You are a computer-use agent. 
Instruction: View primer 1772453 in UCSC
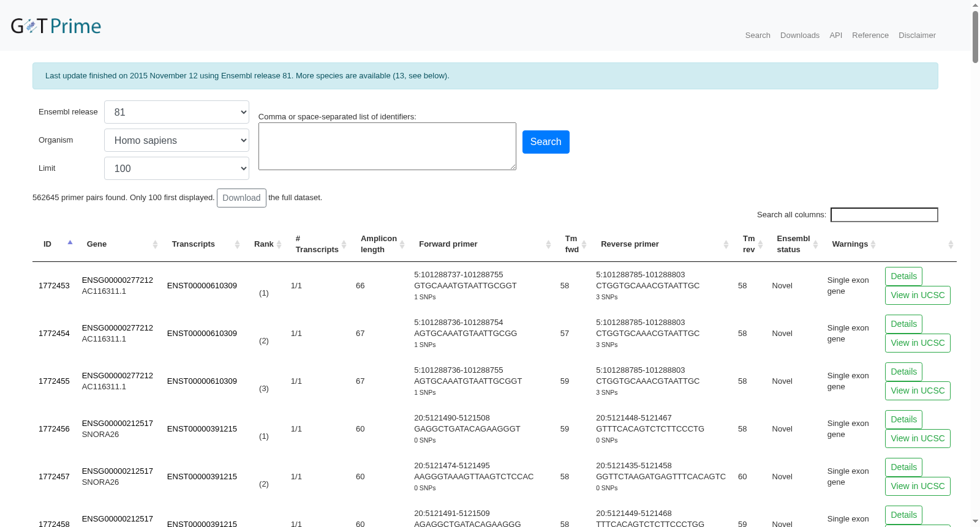(x=918, y=295)
